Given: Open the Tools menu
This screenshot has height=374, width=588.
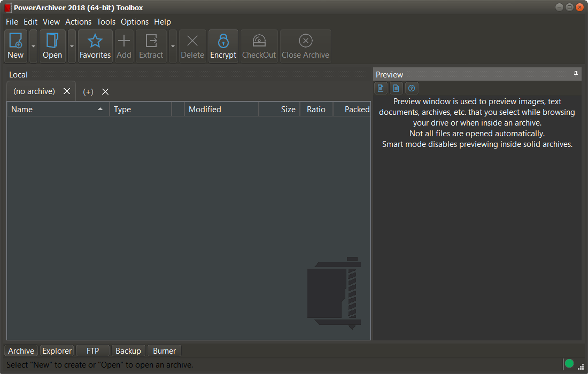Looking at the screenshot, I should [x=106, y=22].
